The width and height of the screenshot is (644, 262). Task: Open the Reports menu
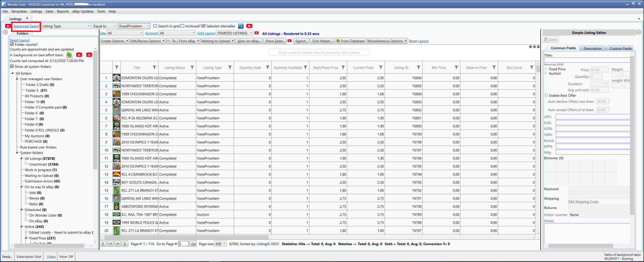(x=63, y=11)
